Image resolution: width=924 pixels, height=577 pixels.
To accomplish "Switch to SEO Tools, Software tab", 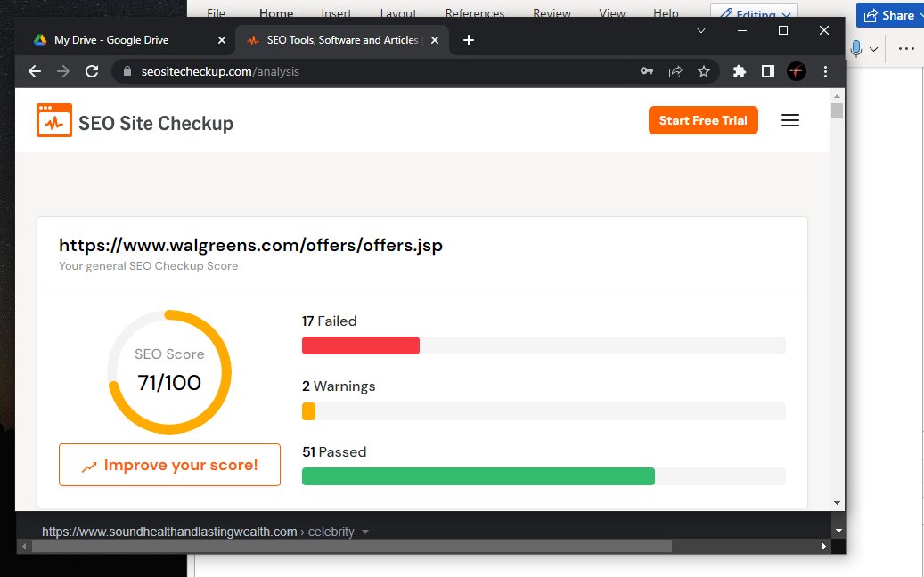I will click(x=342, y=40).
